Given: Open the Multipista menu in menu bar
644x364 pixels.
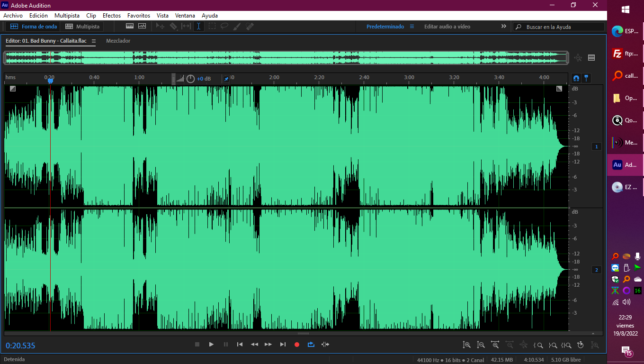Looking at the screenshot, I should point(67,16).
